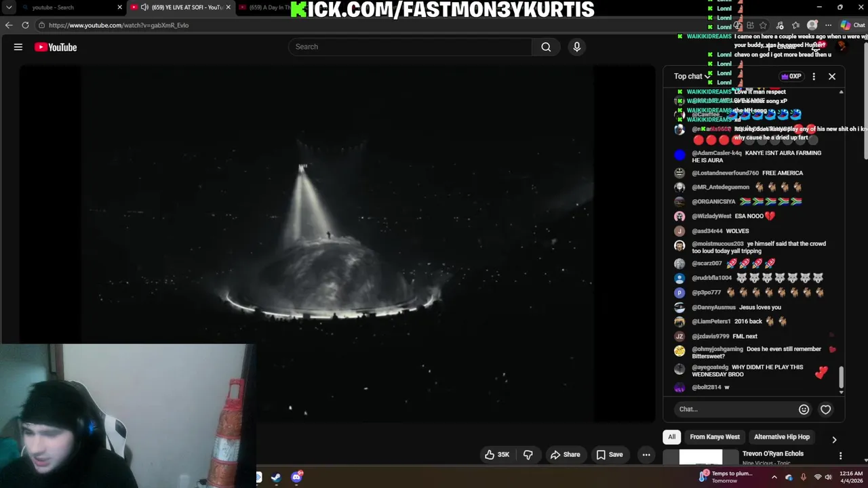Open Steam from the taskbar
Viewport: 868px width, 488px height.
coord(276,477)
